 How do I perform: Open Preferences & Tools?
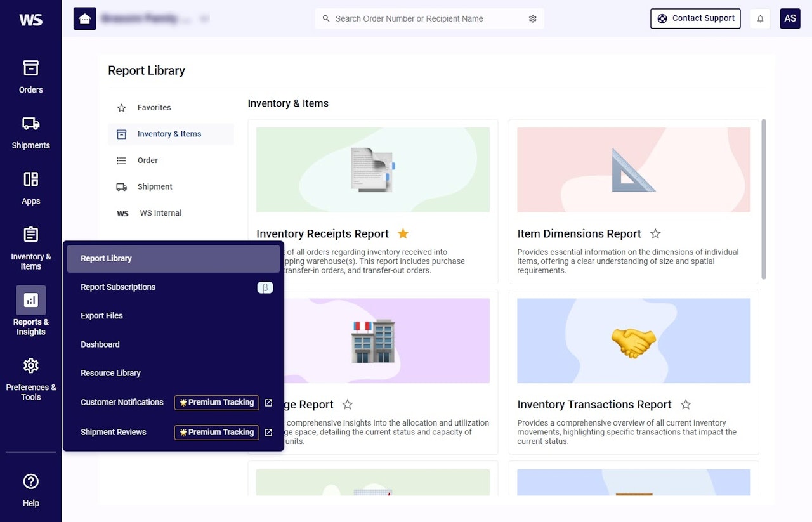[30, 379]
